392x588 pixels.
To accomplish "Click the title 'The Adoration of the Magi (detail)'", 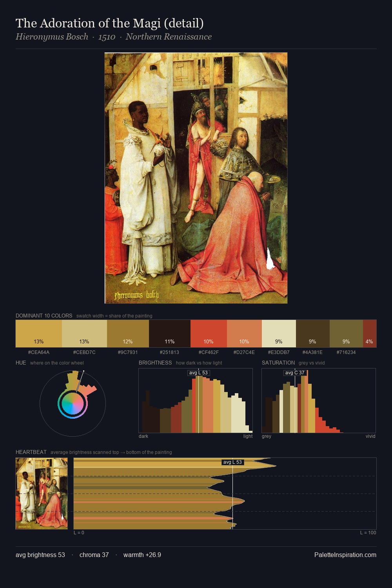I will click(x=110, y=23).
